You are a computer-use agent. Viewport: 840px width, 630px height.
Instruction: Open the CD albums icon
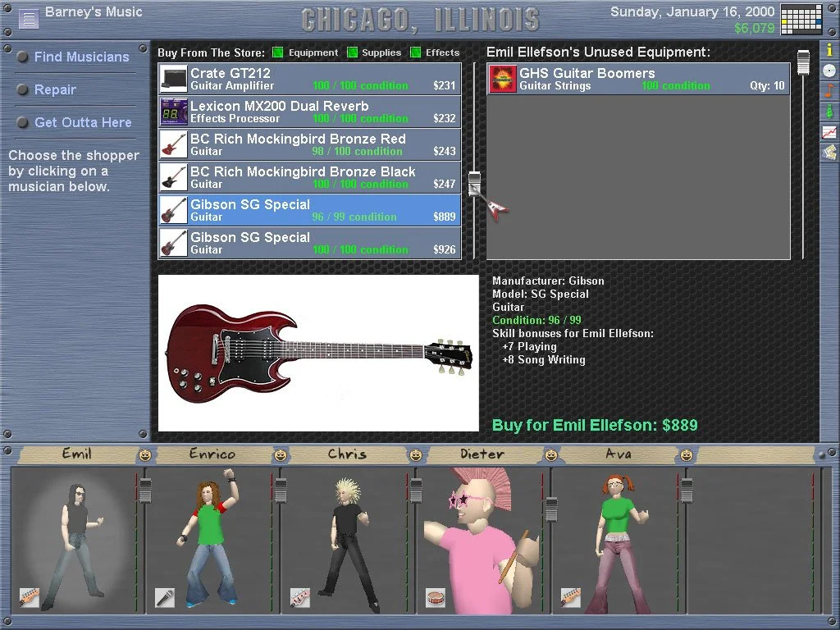[829, 71]
